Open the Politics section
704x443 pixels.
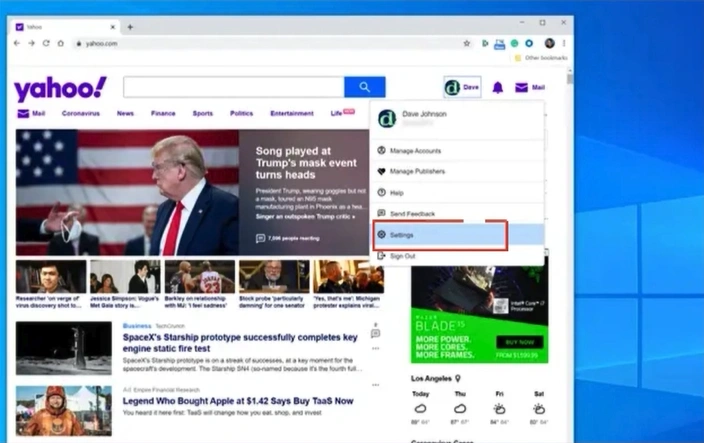click(x=242, y=114)
